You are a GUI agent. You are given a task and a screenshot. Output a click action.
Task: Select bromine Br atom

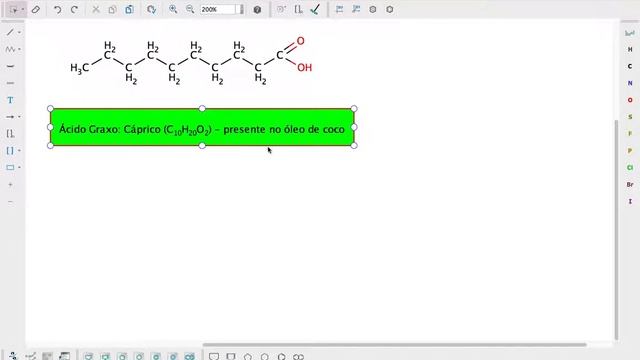click(630, 184)
